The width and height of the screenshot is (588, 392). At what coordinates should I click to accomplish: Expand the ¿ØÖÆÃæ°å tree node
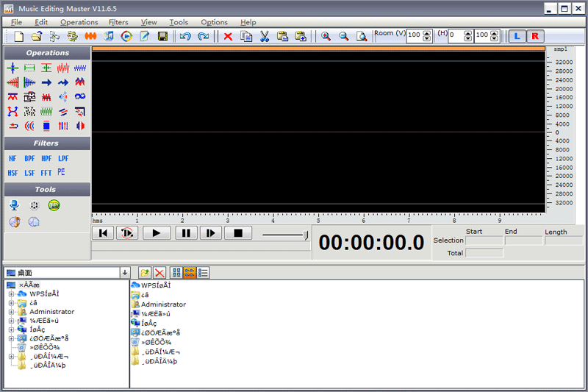11,338
